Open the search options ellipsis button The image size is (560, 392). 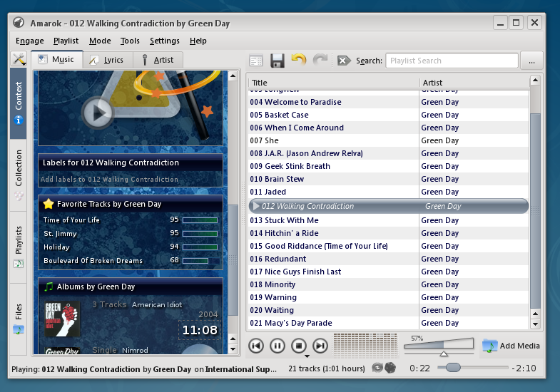pos(531,61)
